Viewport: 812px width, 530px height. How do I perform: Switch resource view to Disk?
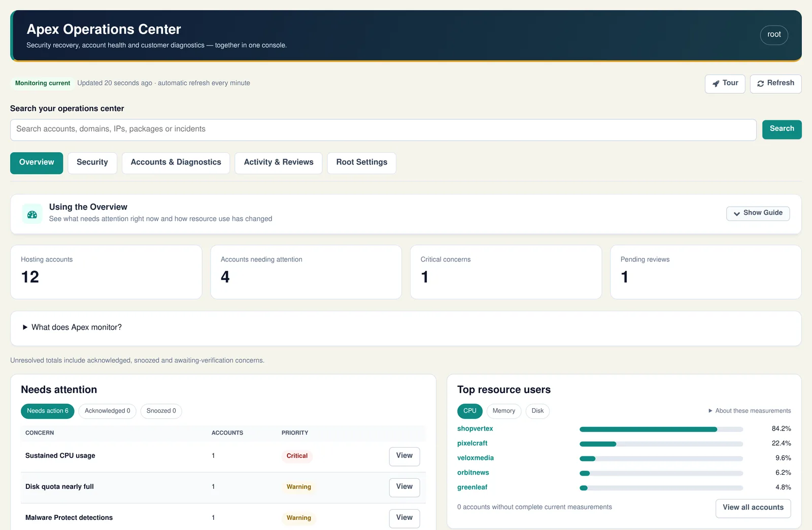537,411
